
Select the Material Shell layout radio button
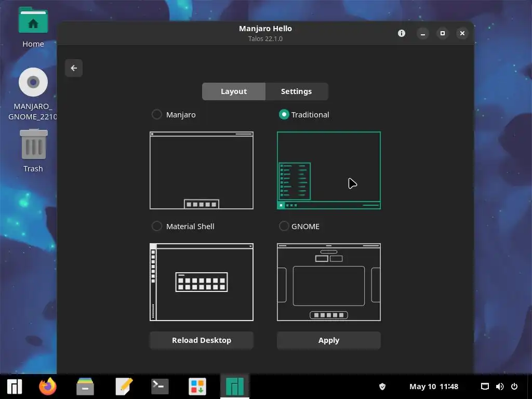click(157, 226)
